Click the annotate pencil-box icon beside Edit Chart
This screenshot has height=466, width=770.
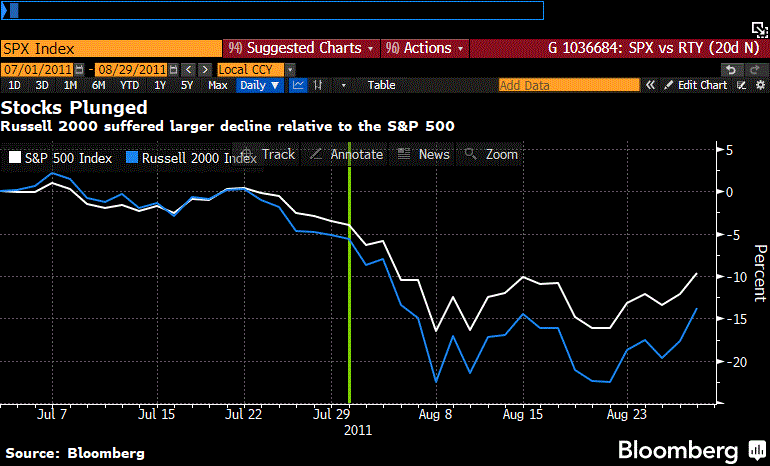tap(742, 85)
